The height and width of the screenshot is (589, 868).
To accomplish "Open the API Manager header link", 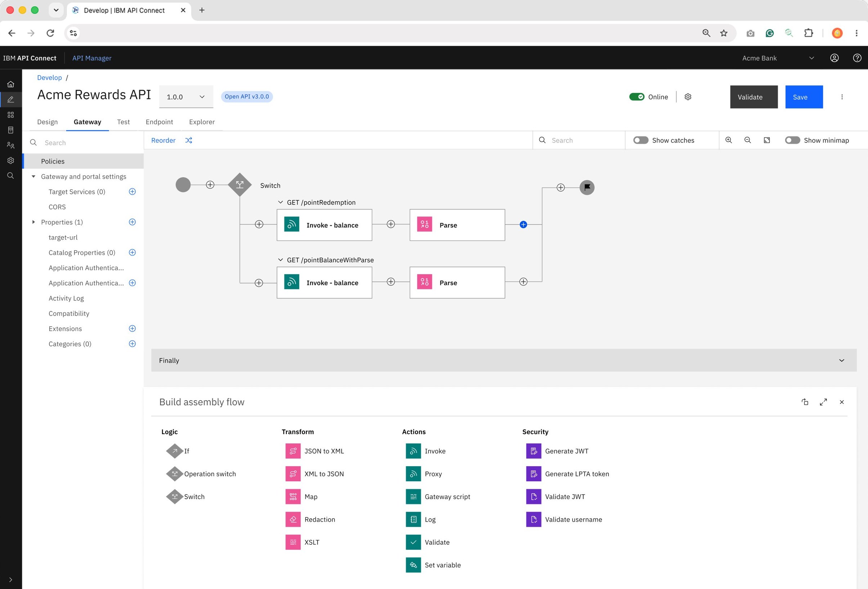I will pyautogui.click(x=92, y=58).
